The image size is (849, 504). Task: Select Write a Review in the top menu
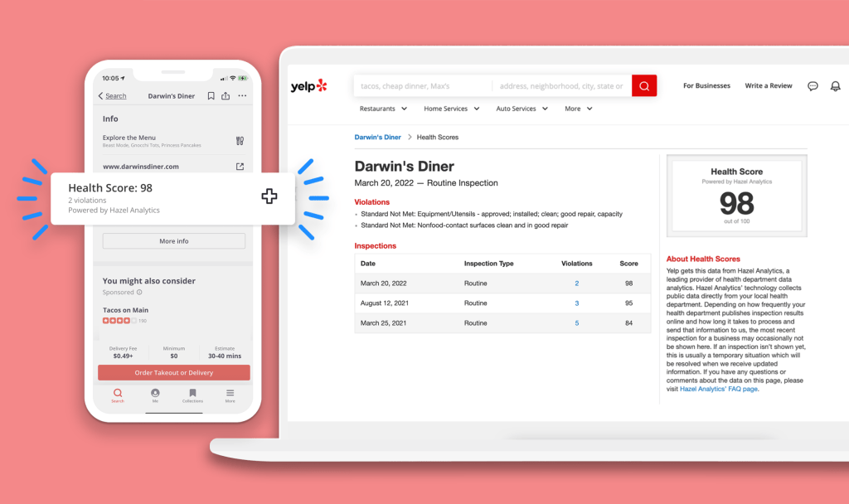(x=769, y=85)
